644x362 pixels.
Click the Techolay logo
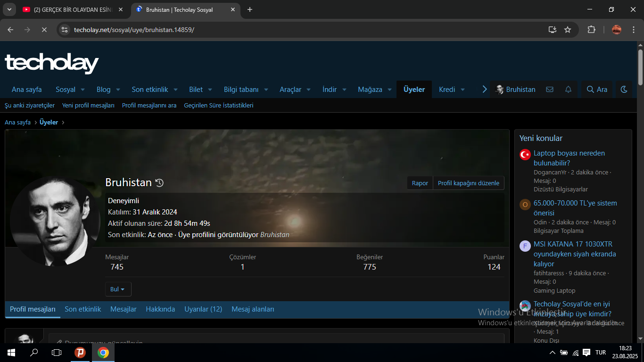(x=51, y=63)
